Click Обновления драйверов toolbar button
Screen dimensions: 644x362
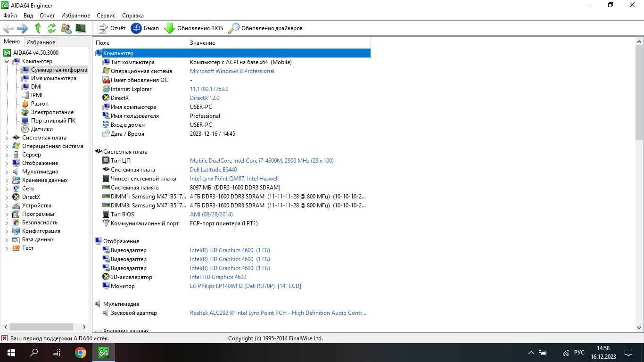click(x=265, y=28)
